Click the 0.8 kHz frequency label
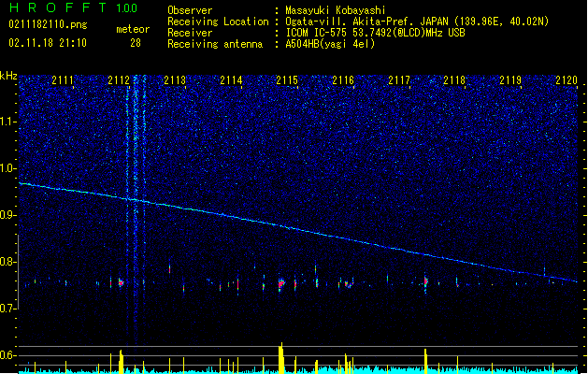 click(7, 262)
